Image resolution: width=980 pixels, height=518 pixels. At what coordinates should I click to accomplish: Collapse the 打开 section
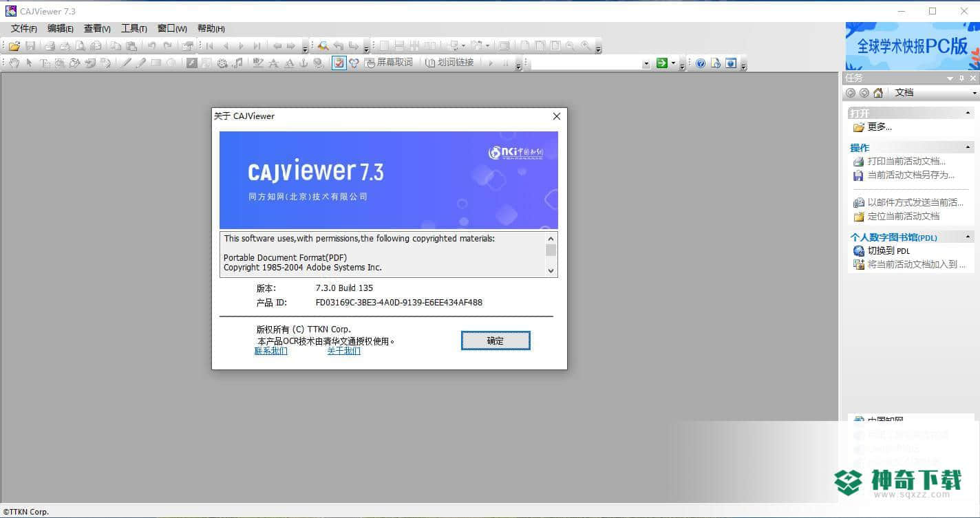[968, 112]
